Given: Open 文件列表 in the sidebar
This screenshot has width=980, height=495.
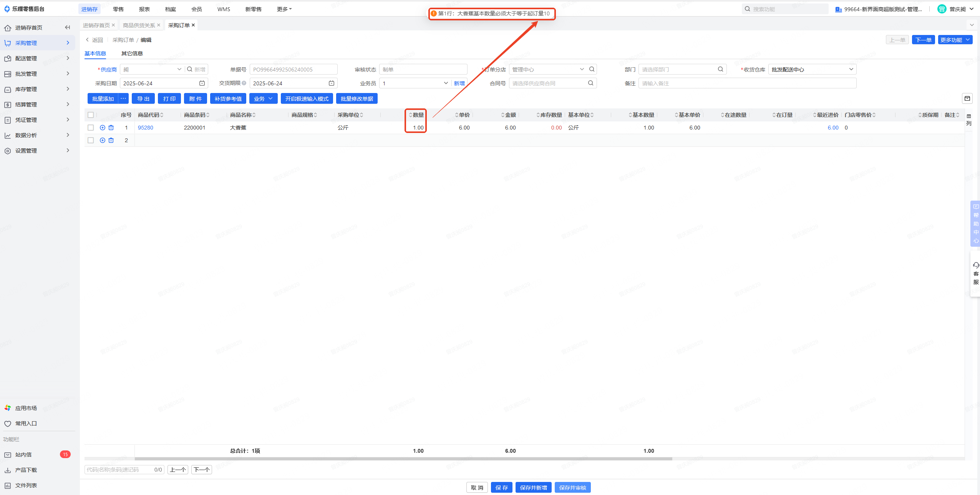Looking at the screenshot, I should tap(26, 485).
